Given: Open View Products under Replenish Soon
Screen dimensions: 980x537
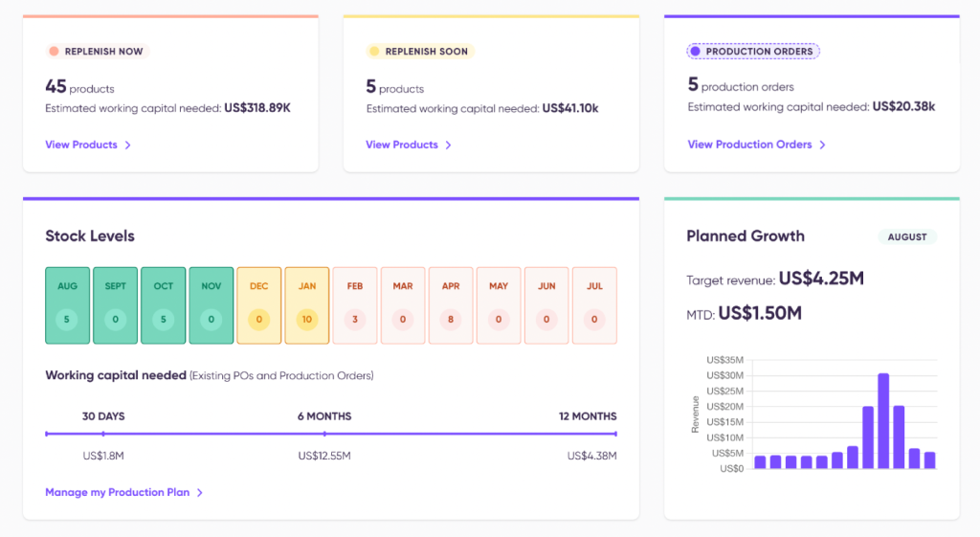Looking at the screenshot, I should tap(402, 145).
